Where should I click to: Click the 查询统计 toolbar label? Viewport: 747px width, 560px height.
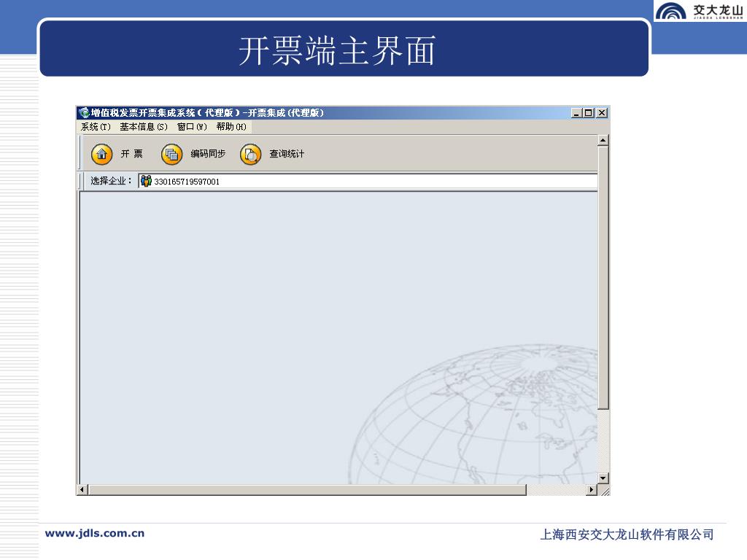(286, 154)
